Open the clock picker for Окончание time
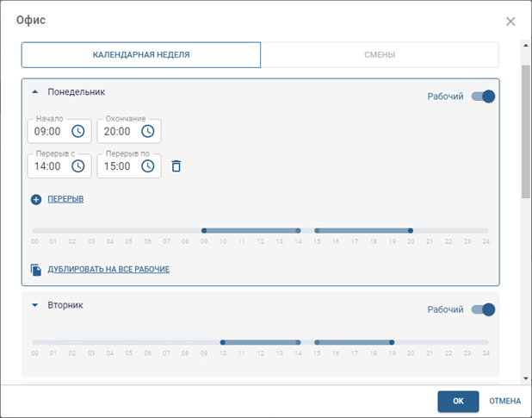 [x=147, y=132]
